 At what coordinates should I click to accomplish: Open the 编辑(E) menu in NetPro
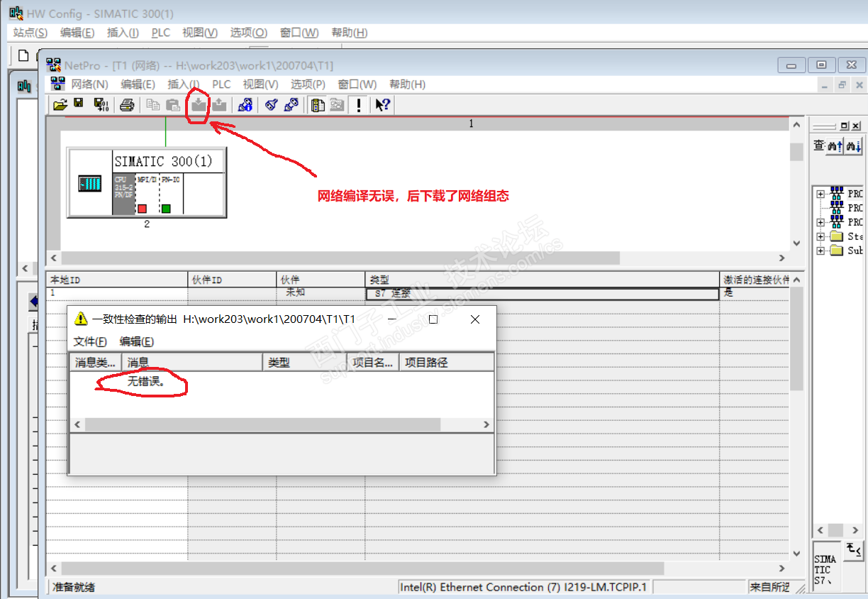(138, 84)
